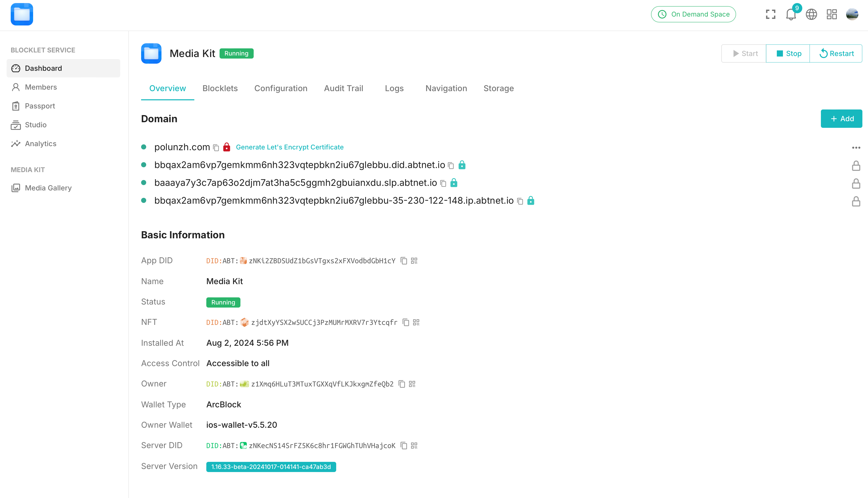Open Media Gallery in sidebar
This screenshot has height=498, width=868.
pyautogui.click(x=48, y=188)
